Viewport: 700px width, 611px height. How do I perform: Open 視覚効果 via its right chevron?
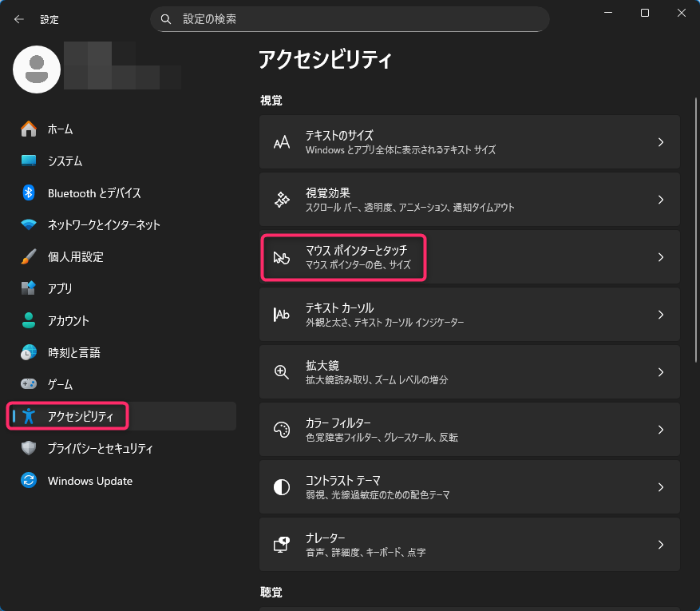click(660, 200)
